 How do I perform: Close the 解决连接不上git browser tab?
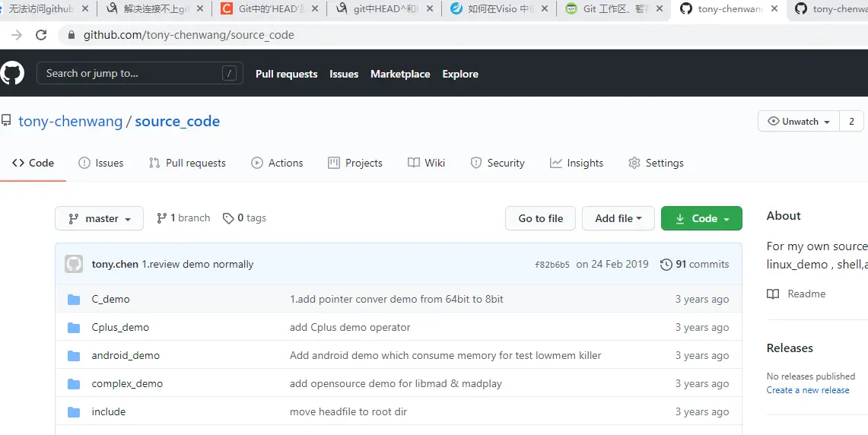(x=200, y=9)
